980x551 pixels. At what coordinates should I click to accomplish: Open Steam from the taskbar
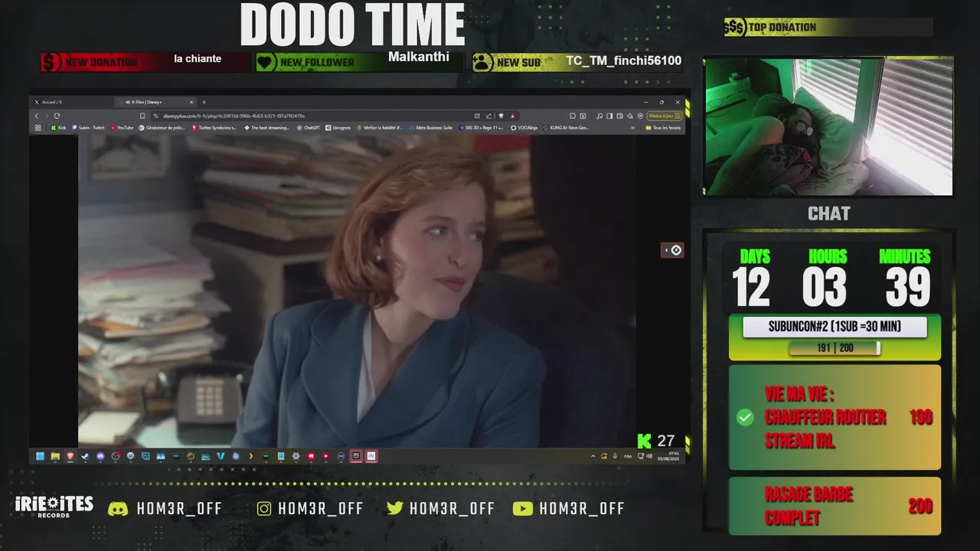click(85, 456)
